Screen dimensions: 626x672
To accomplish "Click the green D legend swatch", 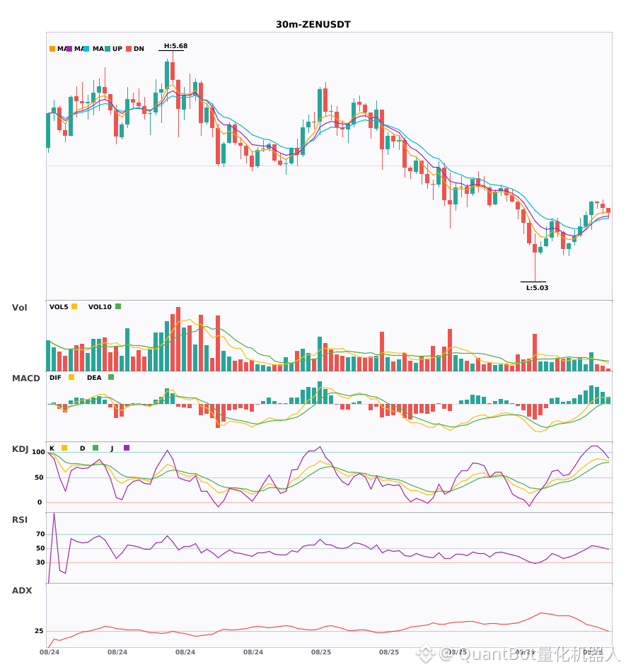I will 95,448.
